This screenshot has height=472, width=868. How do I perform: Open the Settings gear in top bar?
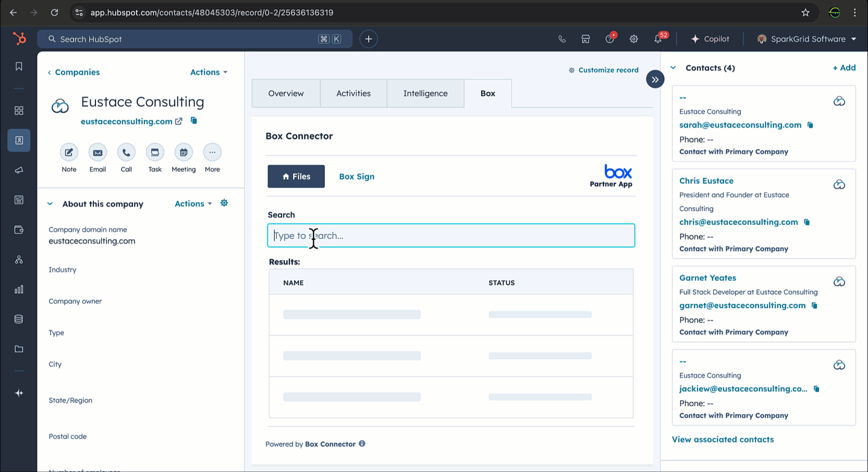(634, 39)
